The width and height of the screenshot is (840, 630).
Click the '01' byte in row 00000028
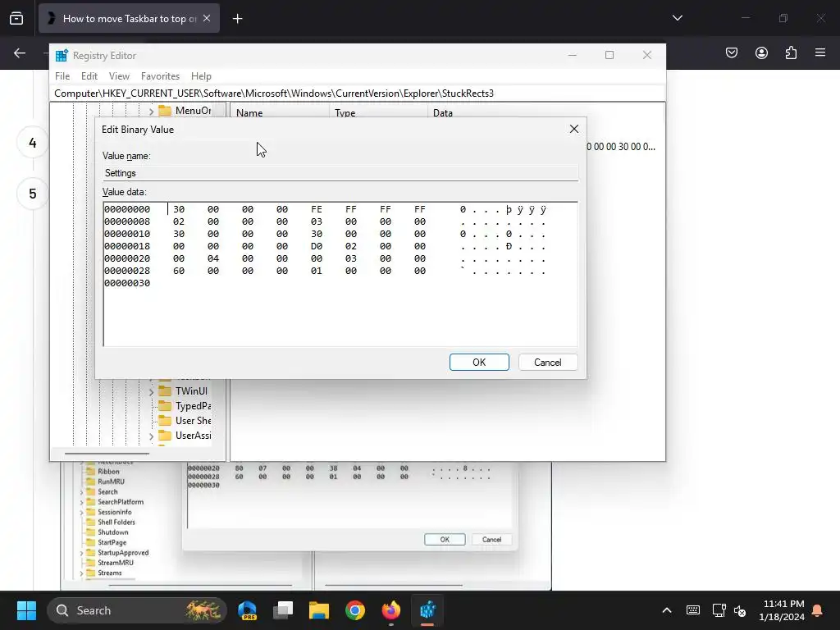(317, 271)
